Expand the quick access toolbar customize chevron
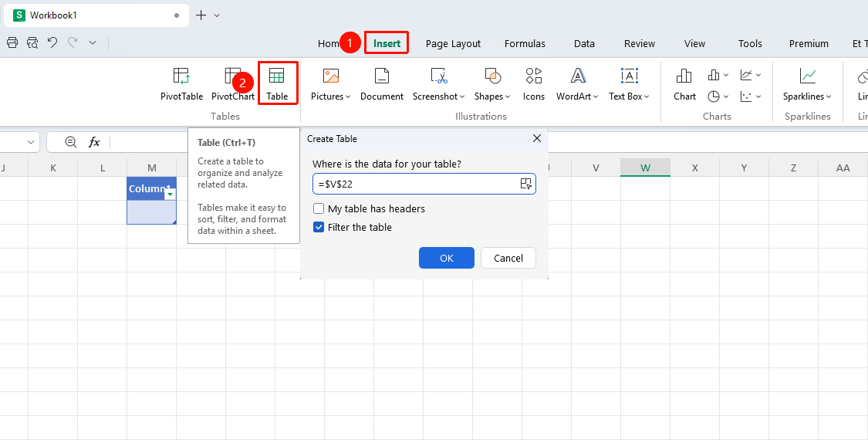 (93, 42)
